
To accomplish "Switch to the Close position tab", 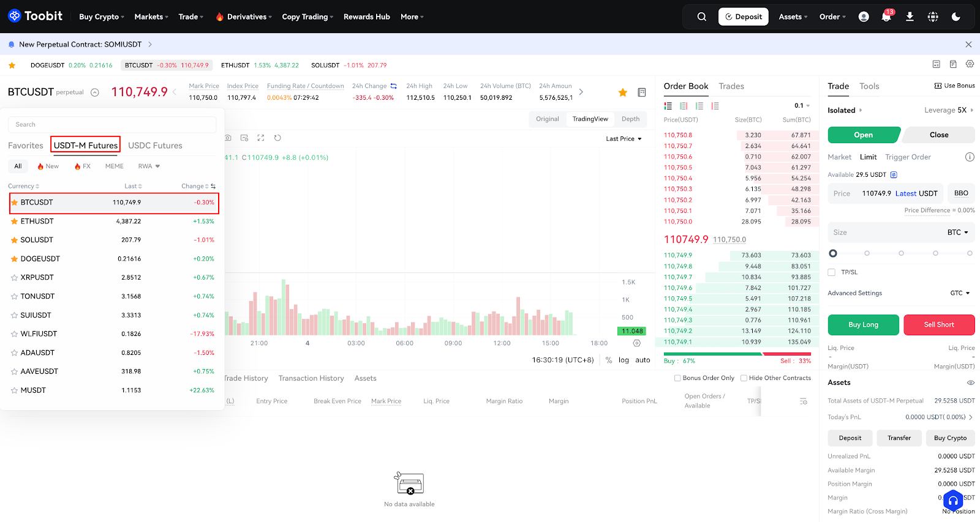I will pyautogui.click(x=939, y=135).
